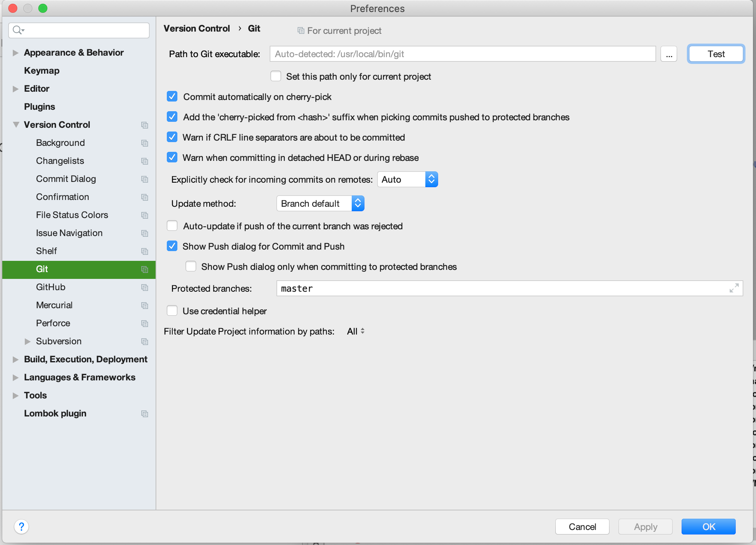Screen dimensions: 756x545
Task: Confirm preferences with the OK button
Action: pyautogui.click(x=708, y=527)
